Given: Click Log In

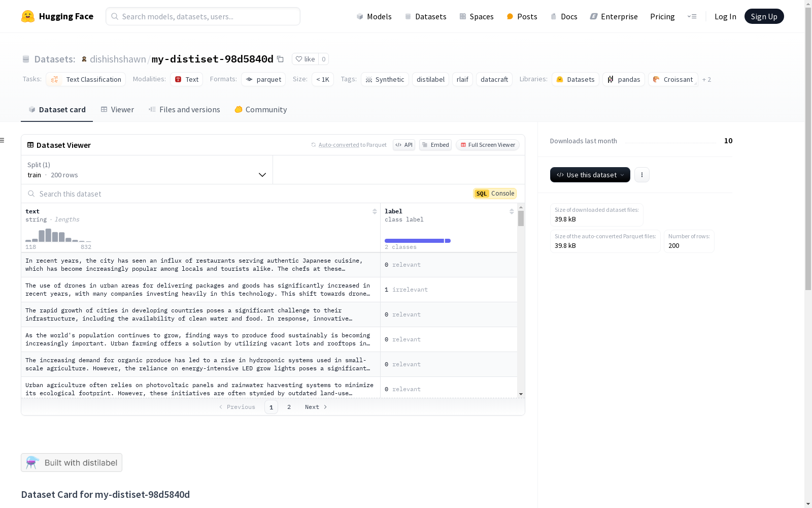Looking at the screenshot, I should (725, 16).
